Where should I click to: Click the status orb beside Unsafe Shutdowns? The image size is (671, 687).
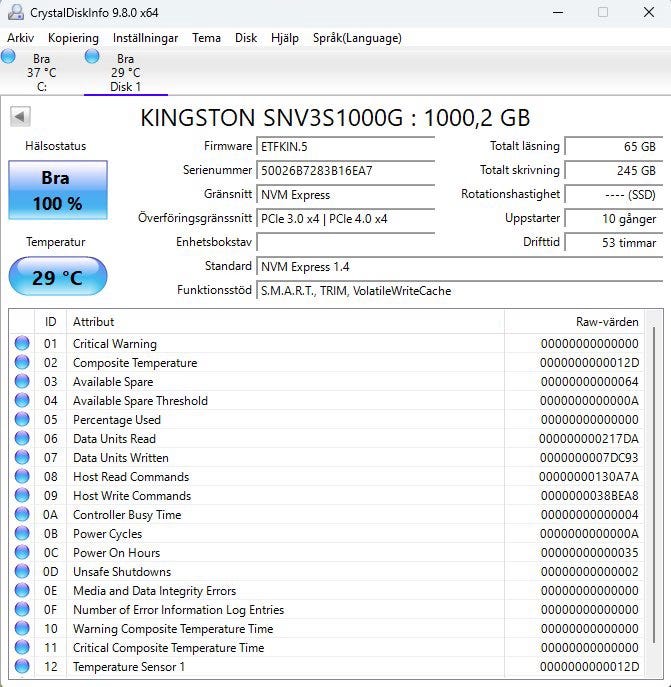coord(22,572)
